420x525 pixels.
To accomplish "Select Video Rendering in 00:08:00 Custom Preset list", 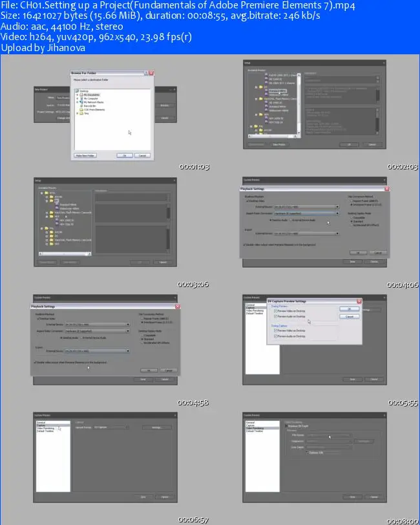I will pos(262,428).
